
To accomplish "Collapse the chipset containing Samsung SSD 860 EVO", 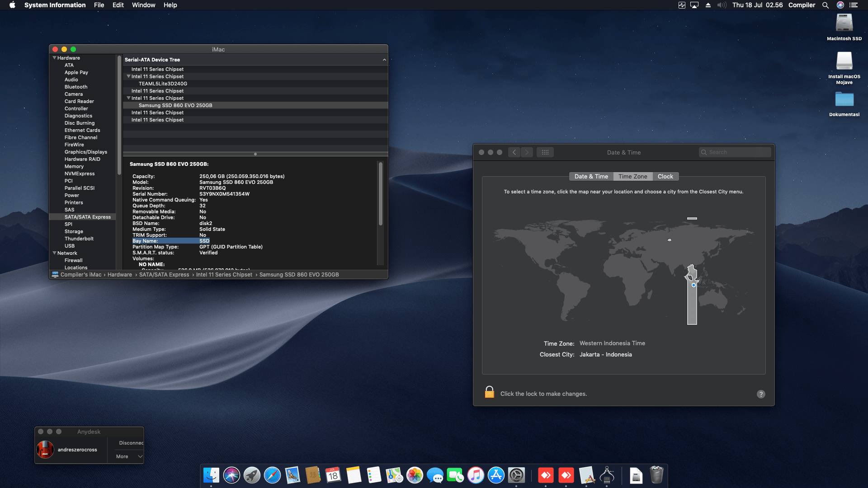I will click(128, 98).
